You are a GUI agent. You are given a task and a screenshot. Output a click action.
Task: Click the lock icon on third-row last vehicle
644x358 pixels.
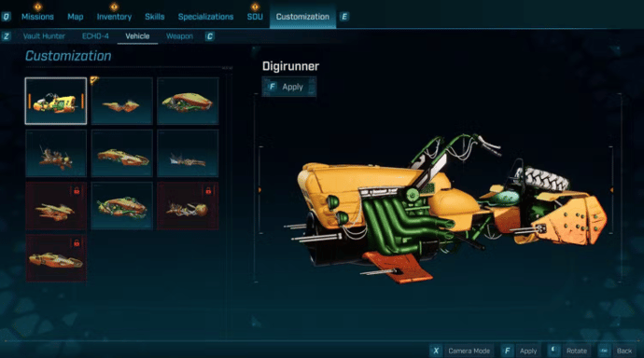pos(208,191)
